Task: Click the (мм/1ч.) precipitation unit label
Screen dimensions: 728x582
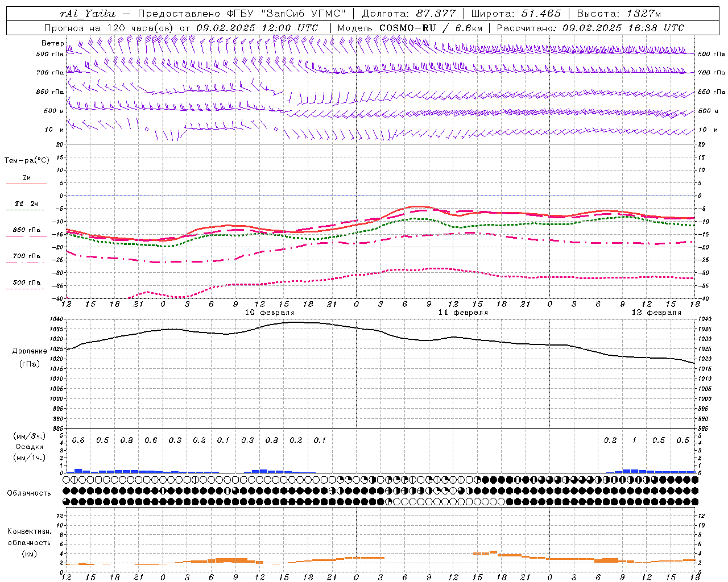Action: pos(29,458)
